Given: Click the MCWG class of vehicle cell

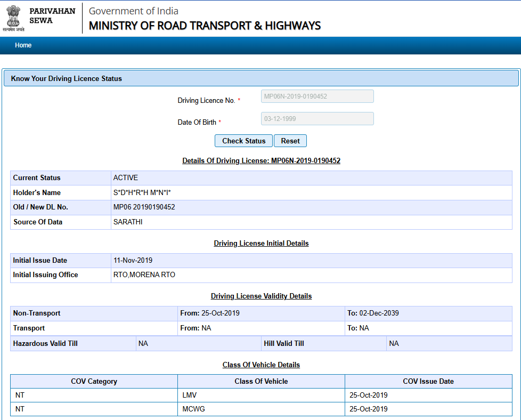Looking at the screenshot, I should (193, 409).
